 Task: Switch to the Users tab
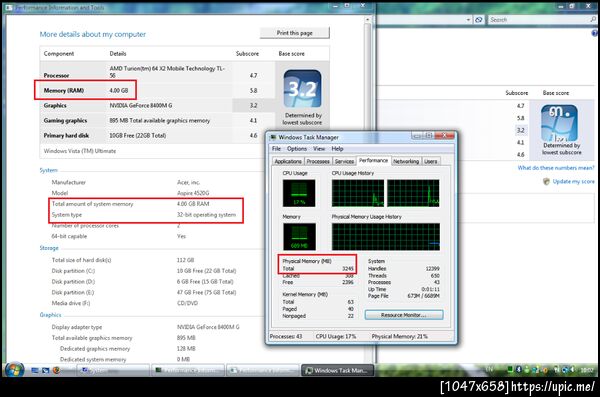click(x=430, y=162)
